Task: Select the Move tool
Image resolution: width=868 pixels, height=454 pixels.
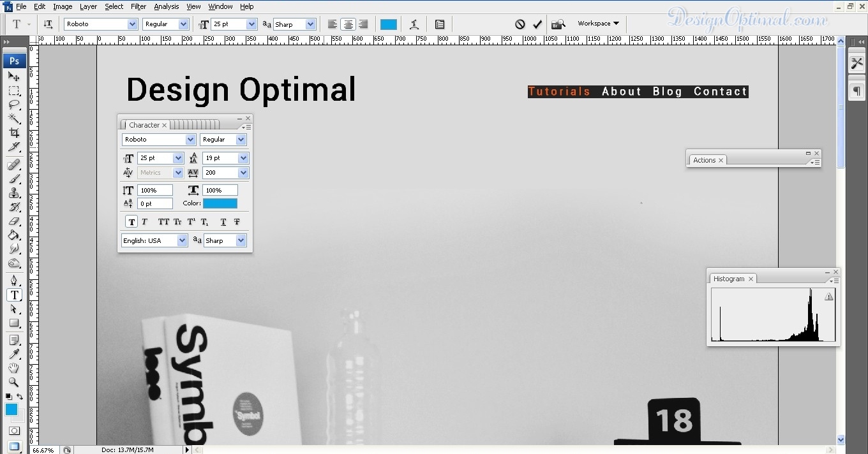Action: click(x=14, y=77)
